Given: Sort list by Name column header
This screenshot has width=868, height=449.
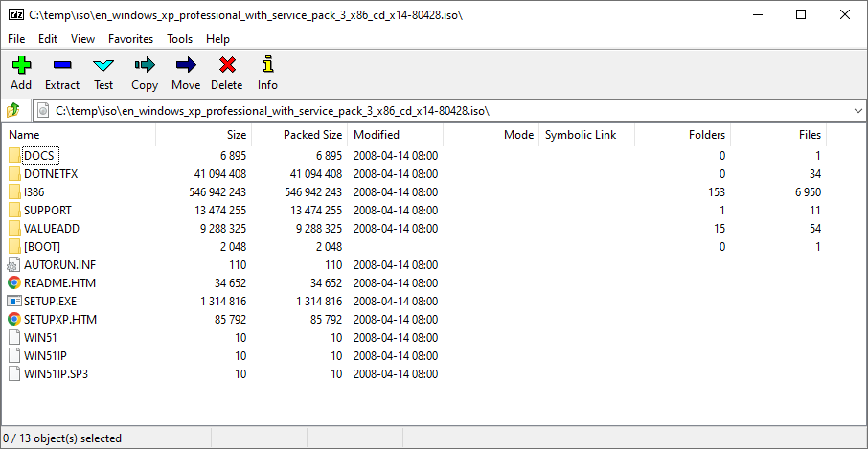Looking at the screenshot, I should click(80, 135).
